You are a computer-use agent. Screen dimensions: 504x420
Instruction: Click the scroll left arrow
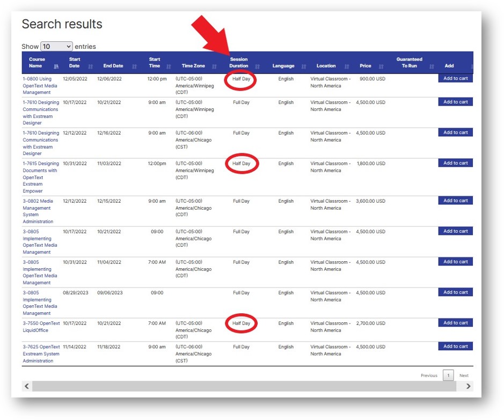click(x=27, y=386)
